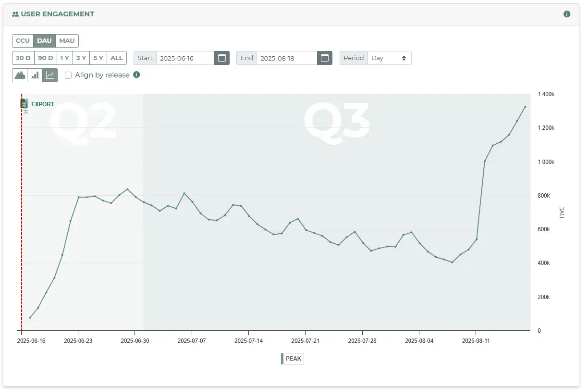Click the Align by release label

(x=102, y=75)
